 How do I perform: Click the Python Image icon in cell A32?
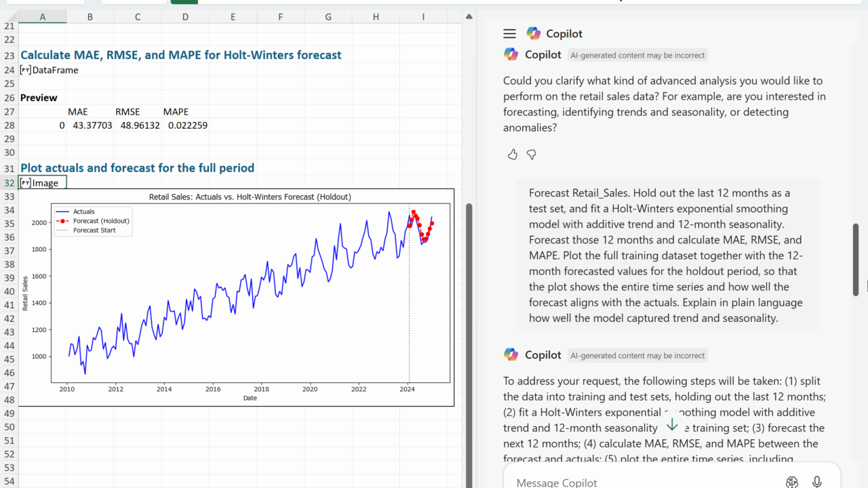coord(25,183)
